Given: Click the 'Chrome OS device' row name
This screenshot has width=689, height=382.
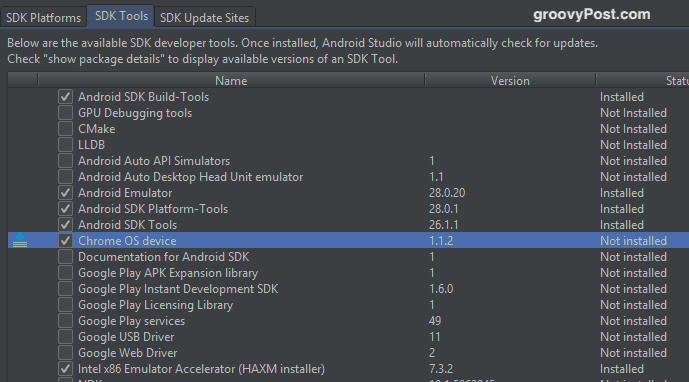Looking at the screenshot, I should tap(127, 241).
